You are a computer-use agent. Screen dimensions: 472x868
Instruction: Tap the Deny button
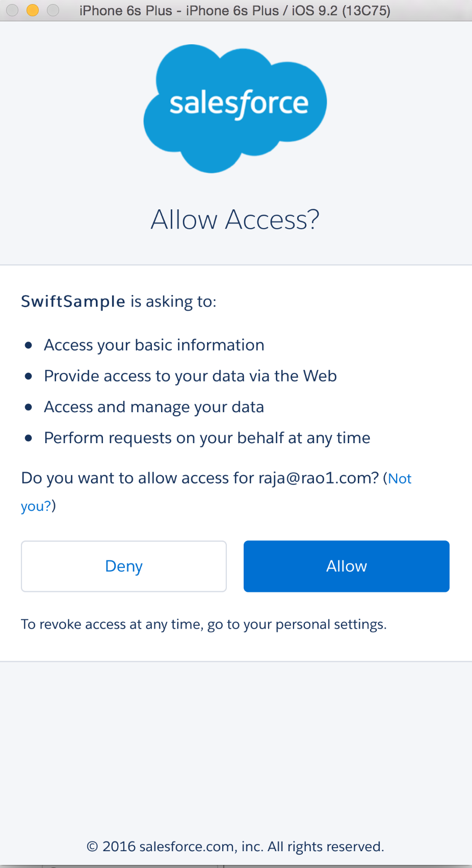(x=124, y=566)
